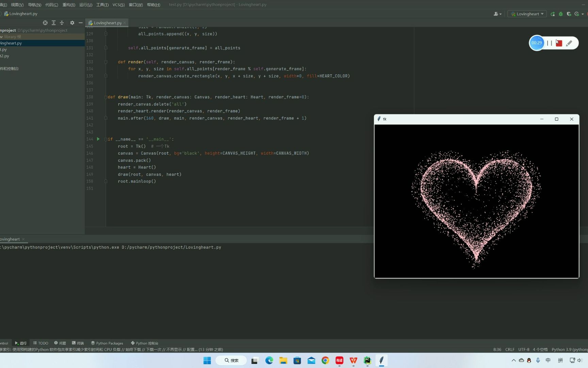Image resolution: width=588 pixels, height=368 pixels.
Task: Open project panel settings gear
Action: [x=72, y=23]
